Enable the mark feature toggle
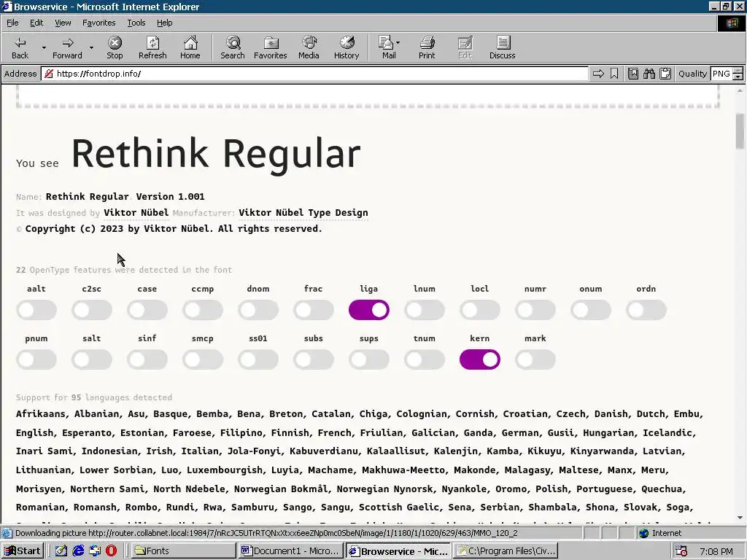This screenshot has width=747, height=560. (535, 359)
